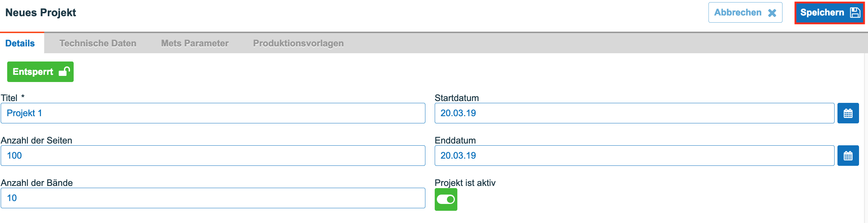Click the floppy disk save icon

coord(855,13)
